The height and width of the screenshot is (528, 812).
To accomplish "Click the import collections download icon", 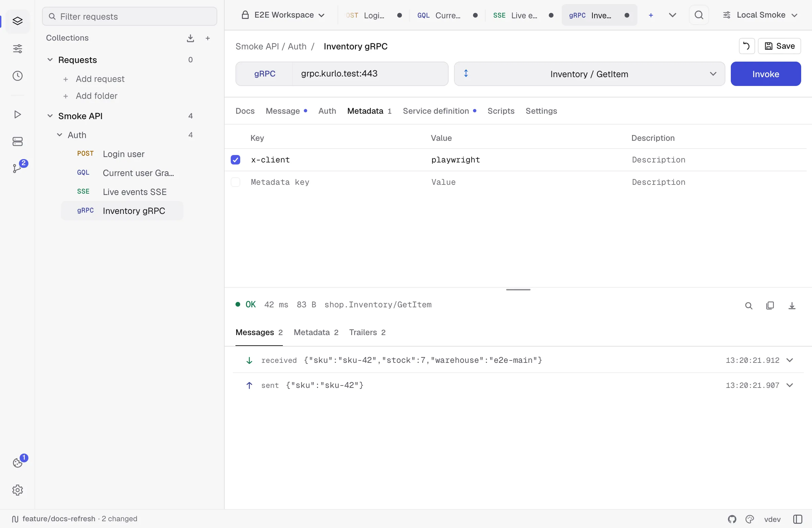I will (190, 38).
